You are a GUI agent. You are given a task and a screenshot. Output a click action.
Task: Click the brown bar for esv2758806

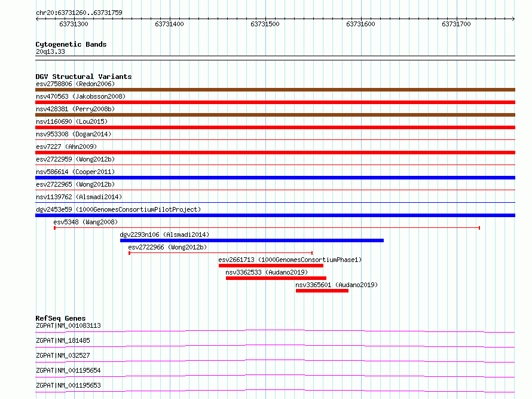pyautogui.click(x=275, y=90)
